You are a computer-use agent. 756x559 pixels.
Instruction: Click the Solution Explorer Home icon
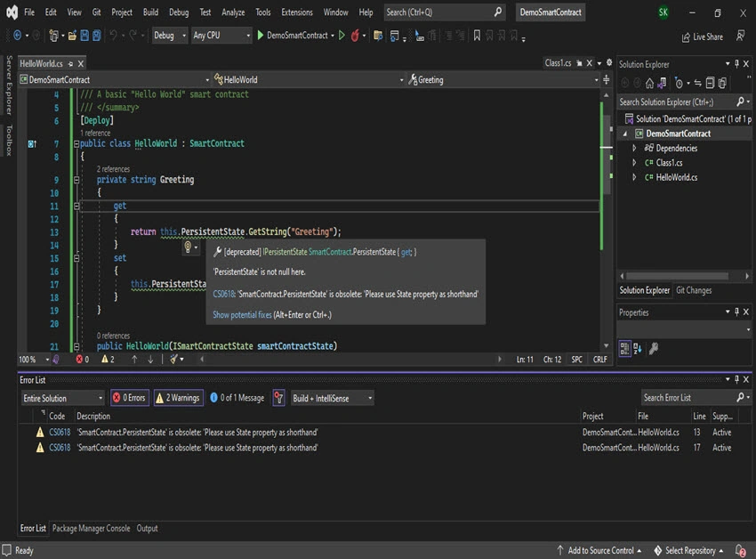click(x=649, y=84)
